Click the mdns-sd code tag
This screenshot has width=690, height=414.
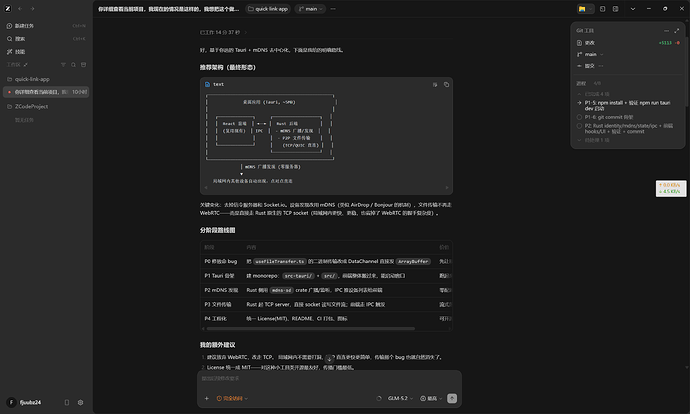(281, 290)
